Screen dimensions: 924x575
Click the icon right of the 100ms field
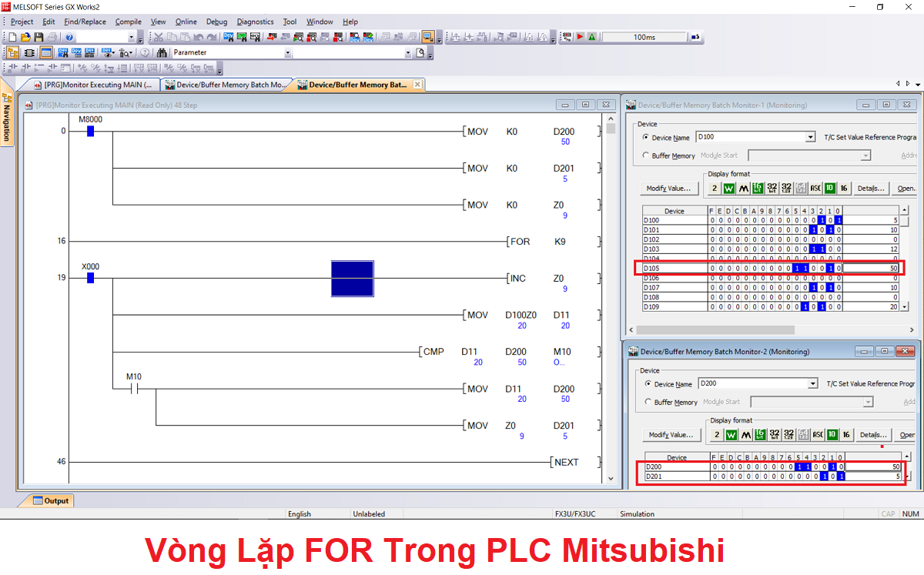695,37
